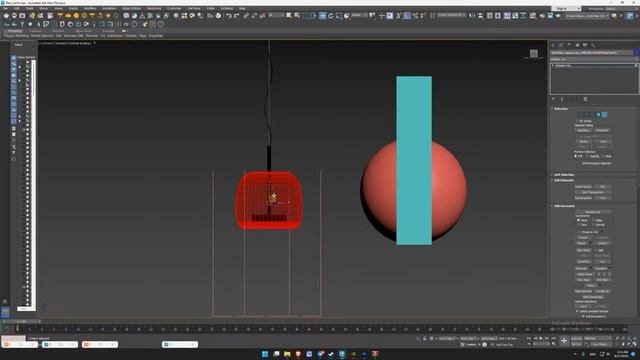640x360 pixels.
Task: Click the QuickSlice button
Action: (x=584, y=261)
